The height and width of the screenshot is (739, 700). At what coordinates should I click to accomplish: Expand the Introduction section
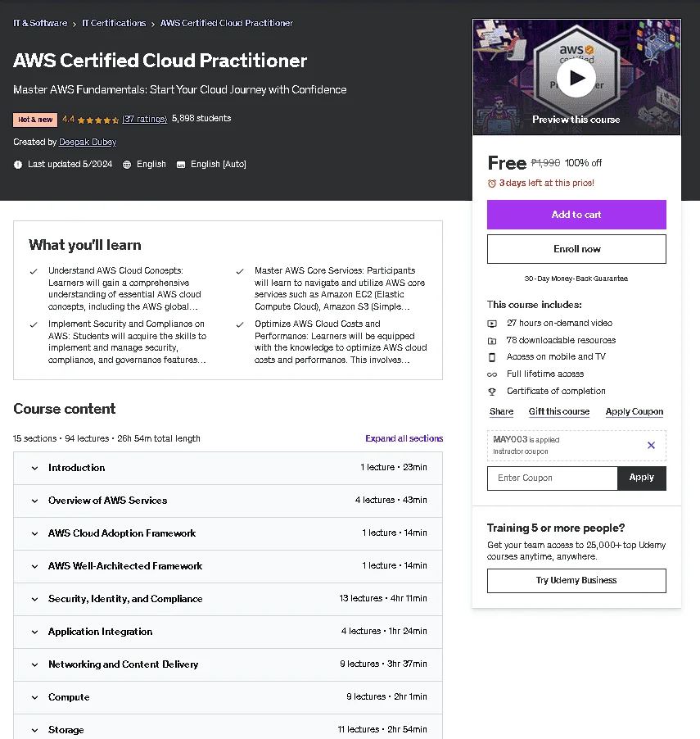click(x=228, y=468)
